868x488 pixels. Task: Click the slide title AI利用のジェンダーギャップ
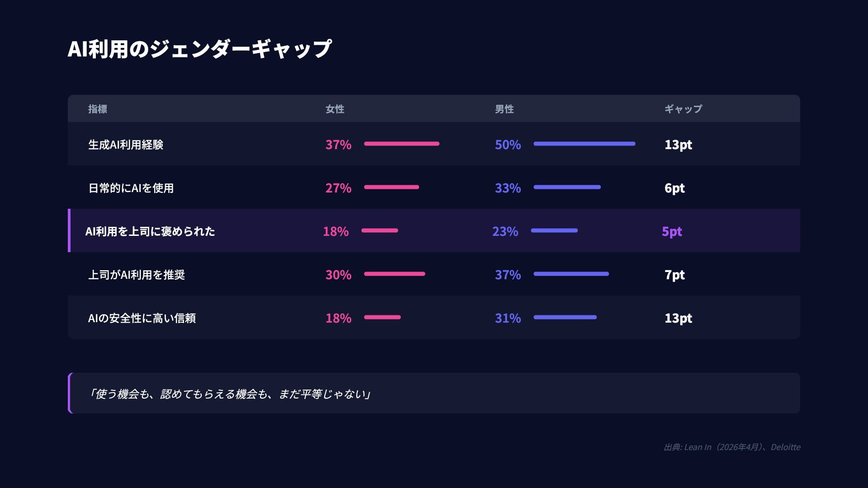pos(199,49)
